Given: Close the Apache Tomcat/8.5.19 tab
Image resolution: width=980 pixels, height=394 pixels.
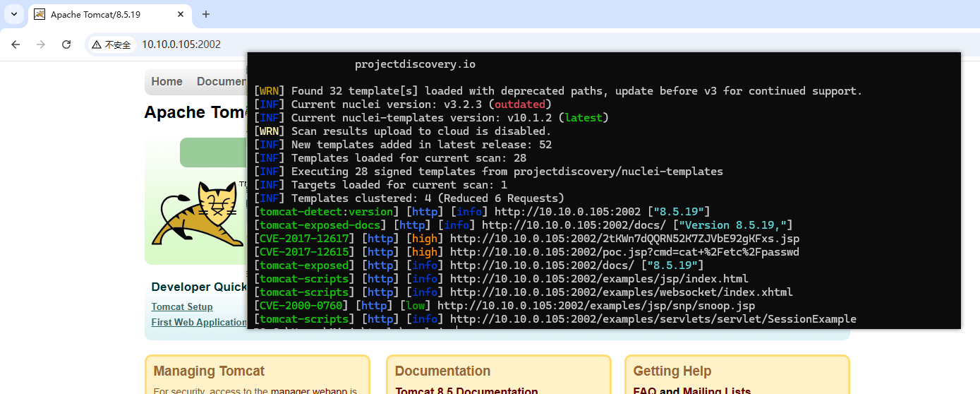Looking at the screenshot, I should pyautogui.click(x=181, y=14).
